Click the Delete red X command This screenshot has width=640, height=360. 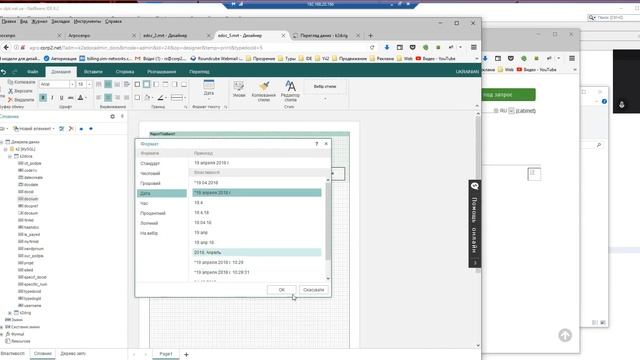[x=21, y=100]
